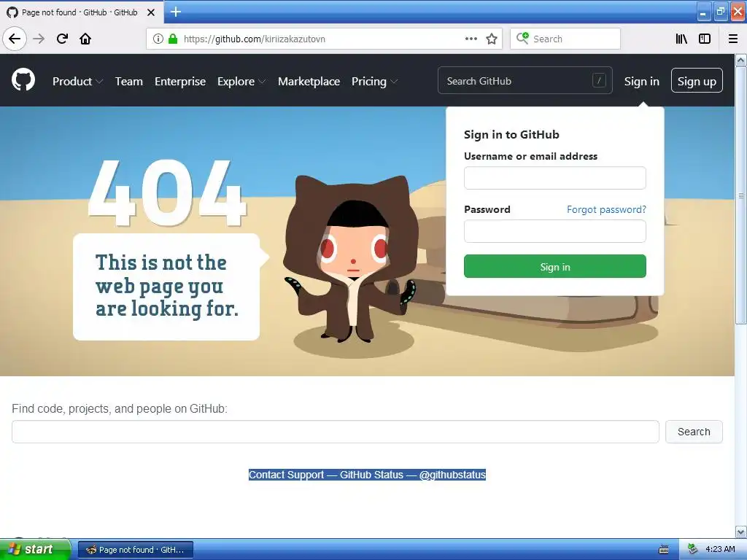Click Sign in link in header
The height and width of the screenshot is (560, 747).
642,82
